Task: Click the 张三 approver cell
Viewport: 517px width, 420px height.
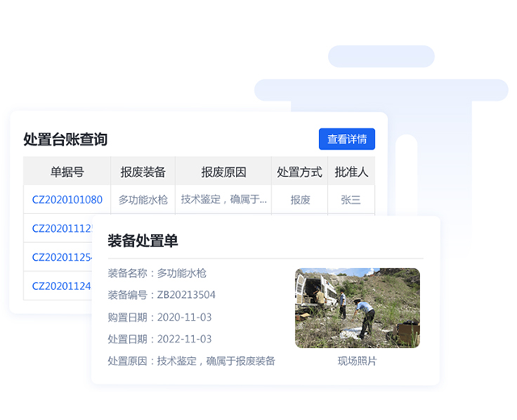Action: [351, 199]
